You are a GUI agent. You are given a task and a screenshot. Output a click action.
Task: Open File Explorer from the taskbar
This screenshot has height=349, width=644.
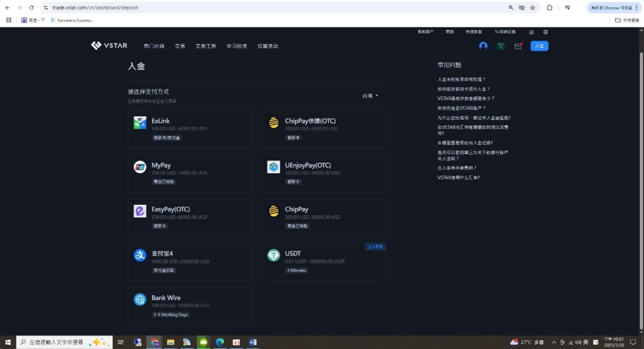coord(170,342)
